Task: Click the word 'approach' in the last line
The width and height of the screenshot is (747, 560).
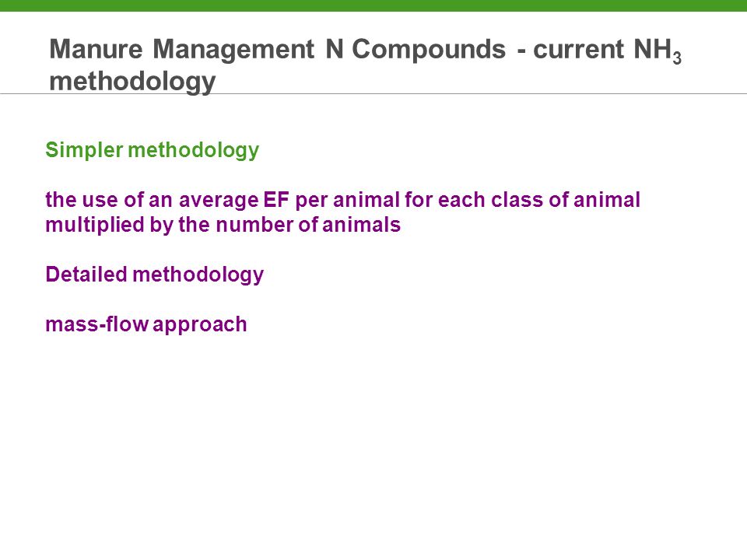Action: (200, 326)
